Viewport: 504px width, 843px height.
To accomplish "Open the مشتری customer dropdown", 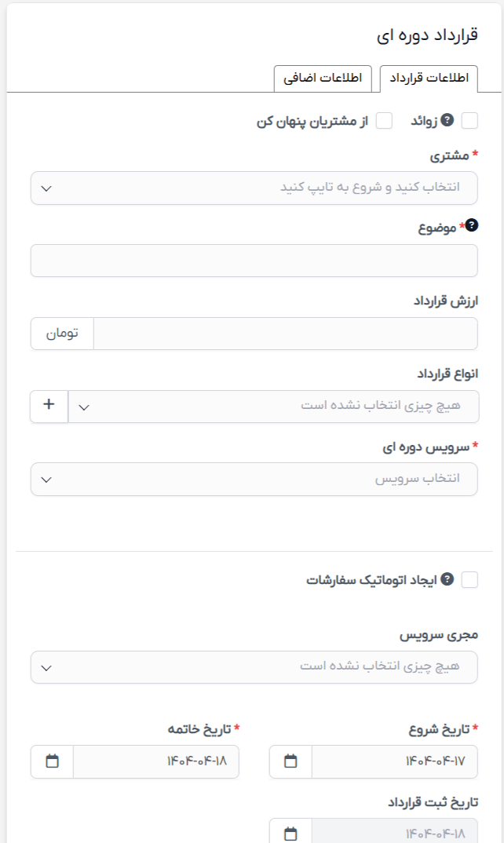I will (254, 188).
